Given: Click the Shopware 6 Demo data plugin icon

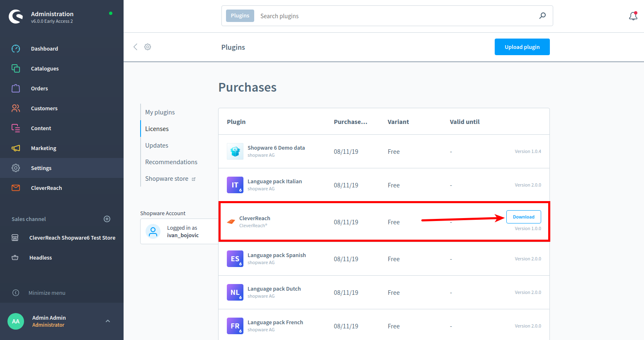Looking at the screenshot, I should pos(235,151).
